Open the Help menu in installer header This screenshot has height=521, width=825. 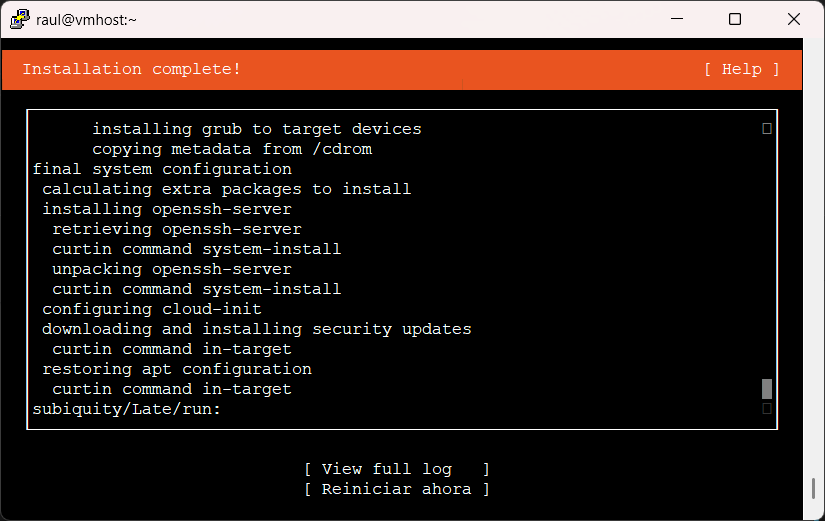coord(741,69)
